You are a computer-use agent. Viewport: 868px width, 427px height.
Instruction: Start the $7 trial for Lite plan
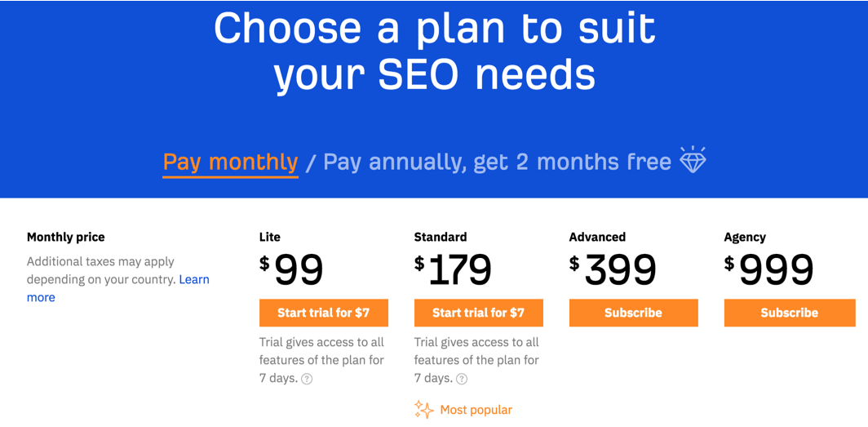click(x=323, y=313)
